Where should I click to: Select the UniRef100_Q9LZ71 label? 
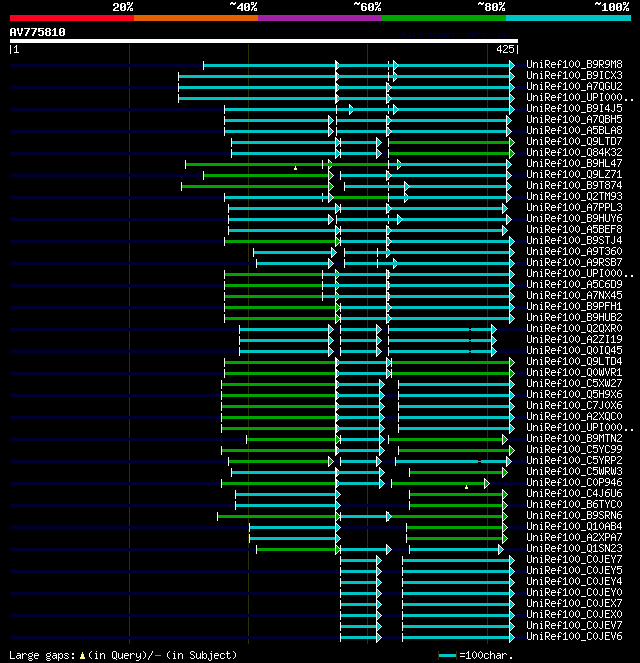coord(574,174)
